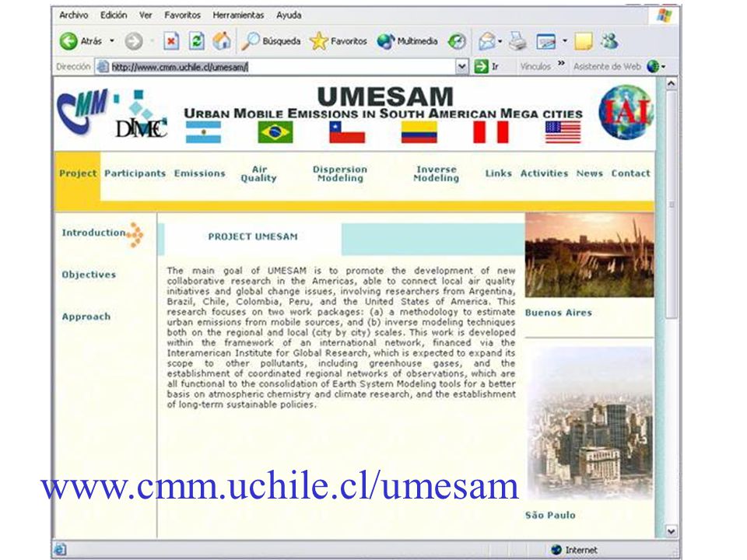Open Favoritos star button
Screen dimensions: 747x560
(x=319, y=41)
